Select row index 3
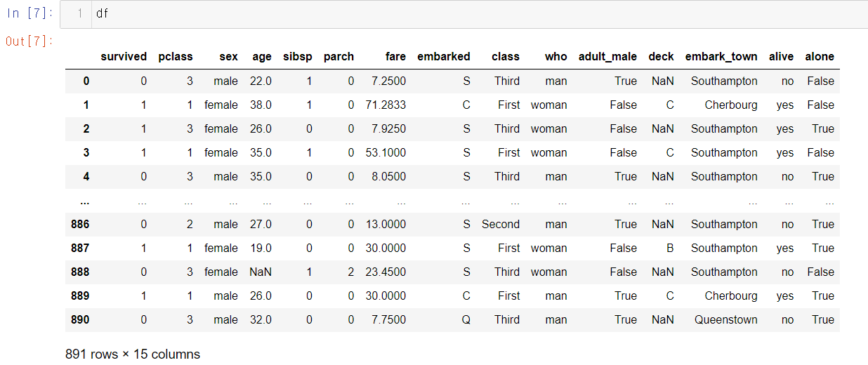The height and width of the screenshot is (365, 868). pos(86,152)
